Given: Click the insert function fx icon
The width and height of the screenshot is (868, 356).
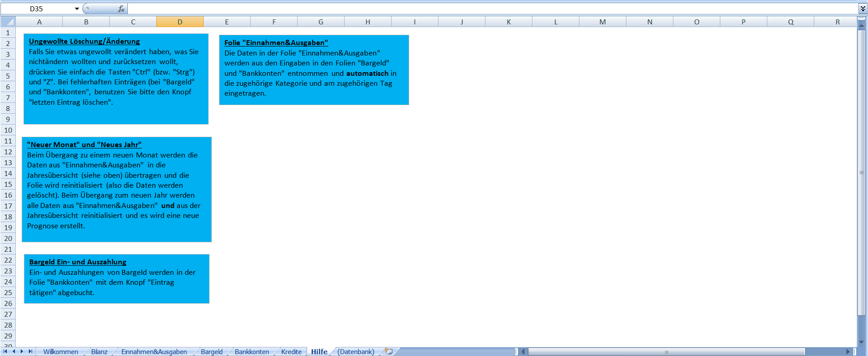Looking at the screenshot, I should tap(121, 9).
